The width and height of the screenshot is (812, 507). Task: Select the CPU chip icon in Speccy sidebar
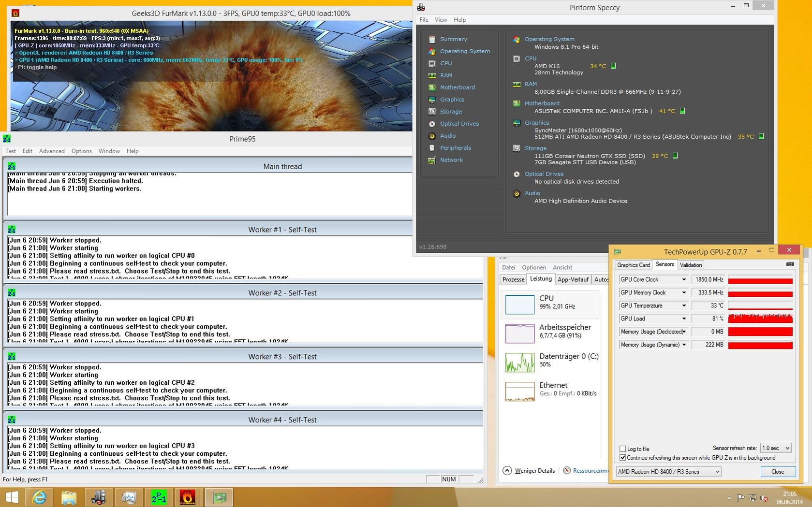tap(432, 63)
